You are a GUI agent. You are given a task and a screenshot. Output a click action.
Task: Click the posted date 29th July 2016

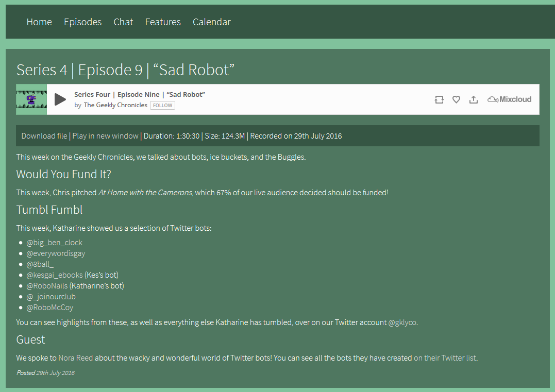pyautogui.click(x=55, y=373)
